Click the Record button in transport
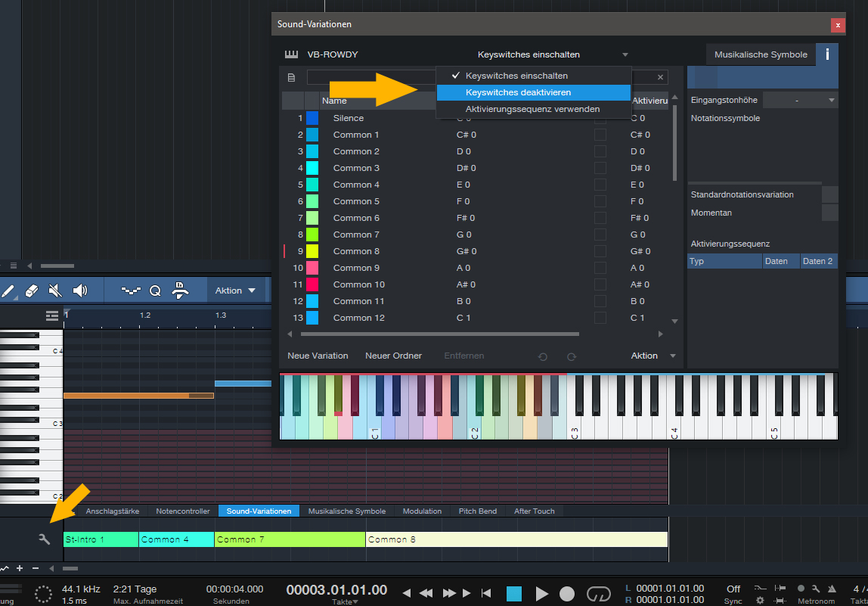Viewport: 868px width, 606px height. pos(567,593)
